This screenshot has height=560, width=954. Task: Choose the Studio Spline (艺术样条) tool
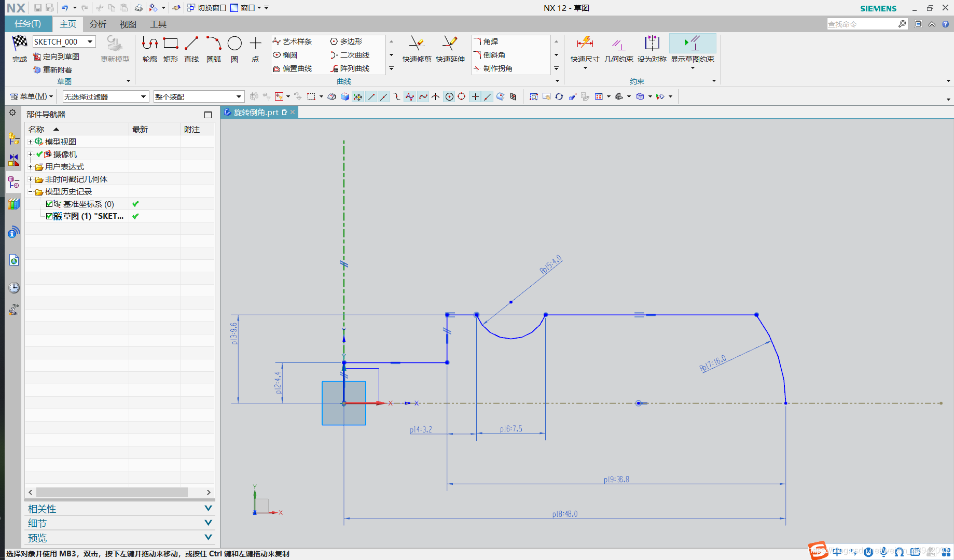point(293,41)
